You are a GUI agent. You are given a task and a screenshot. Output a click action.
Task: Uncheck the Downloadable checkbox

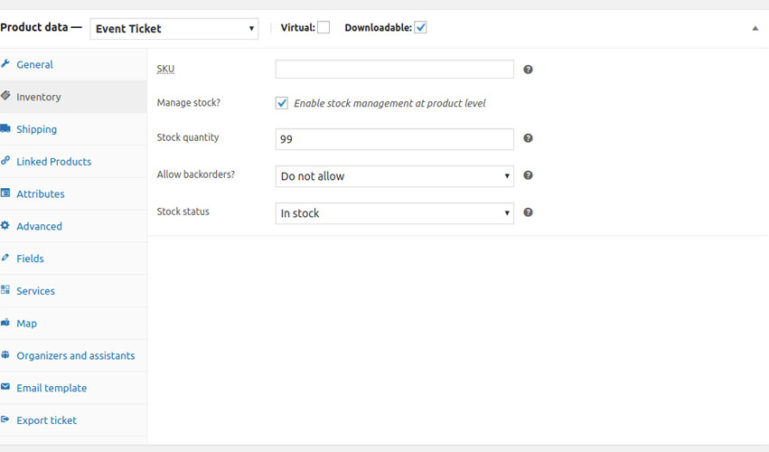click(x=421, y=28)
